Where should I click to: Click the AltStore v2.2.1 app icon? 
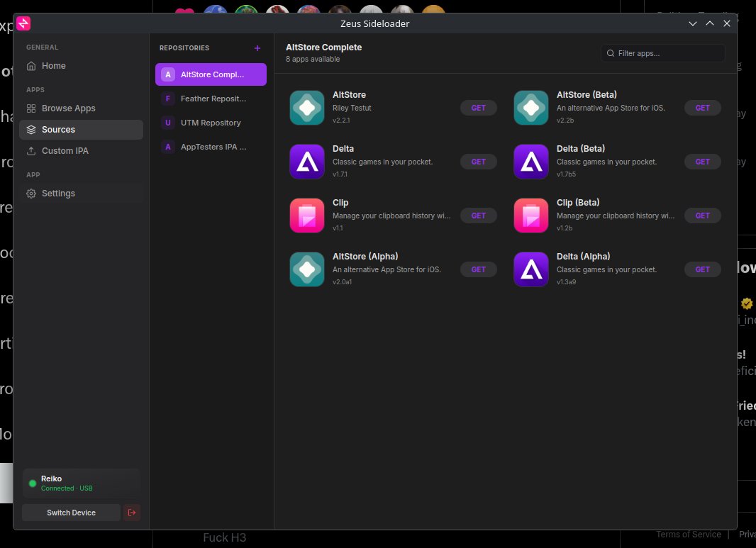coord(307,108)
